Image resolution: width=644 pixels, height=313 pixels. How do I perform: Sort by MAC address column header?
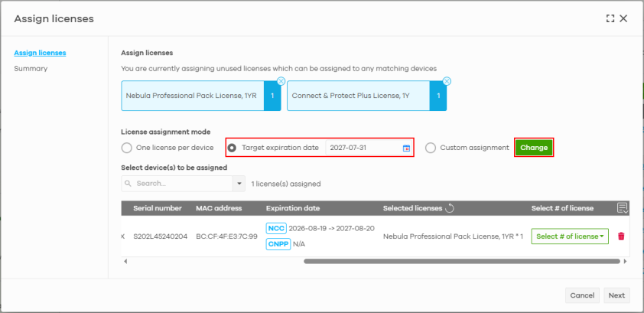pyautogui.click(x=219, y=208)
